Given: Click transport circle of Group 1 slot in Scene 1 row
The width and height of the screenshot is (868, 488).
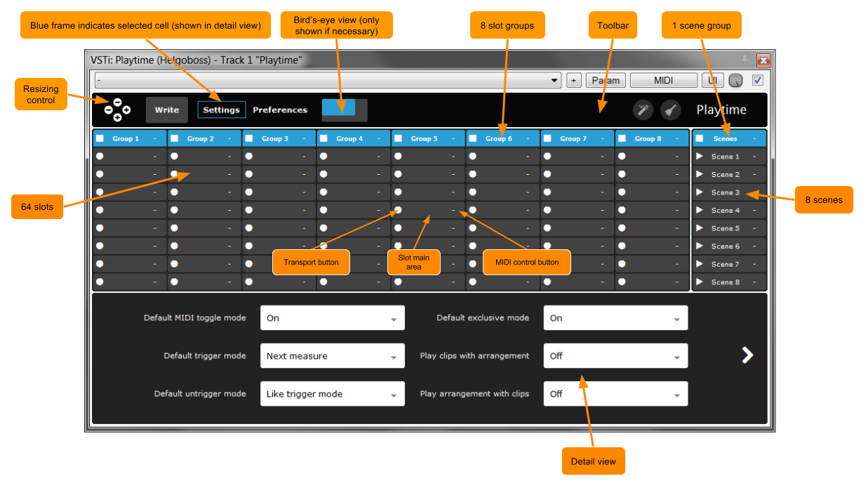Looking at the screenshot, I should [x=100, y=156].
